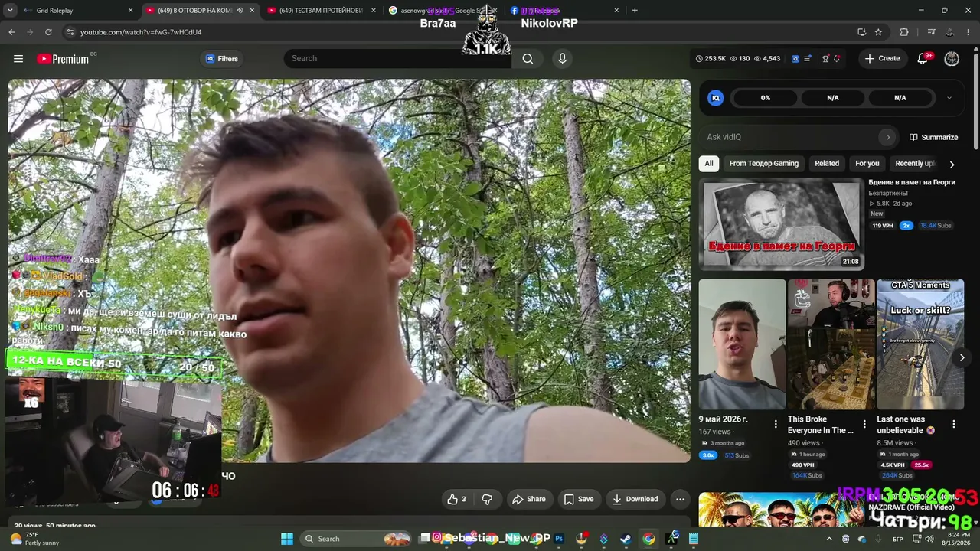
Task: Mute the playing В ОТГОВОР tab audio
Action: click(240, 11)
